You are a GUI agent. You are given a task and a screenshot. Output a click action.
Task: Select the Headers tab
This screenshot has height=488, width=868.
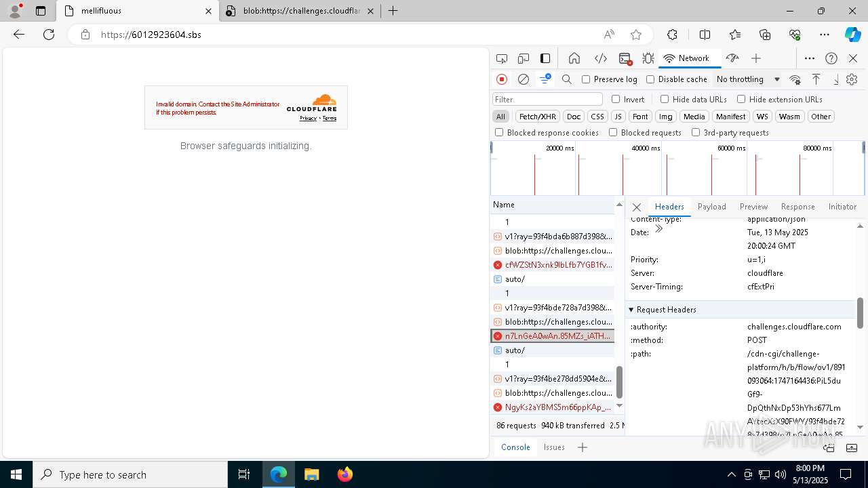click(x=669, y=207)
